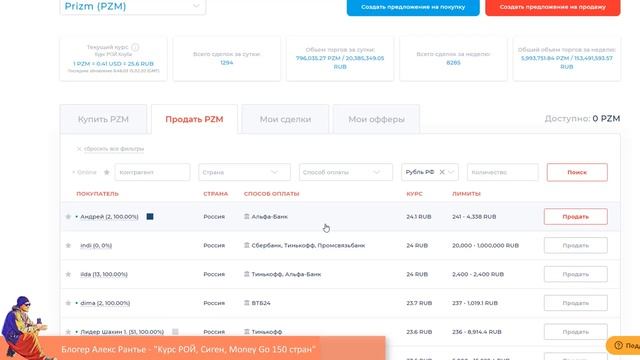Click the Контрагент input field
640x360 pixels.
click(x=152, y=172)
